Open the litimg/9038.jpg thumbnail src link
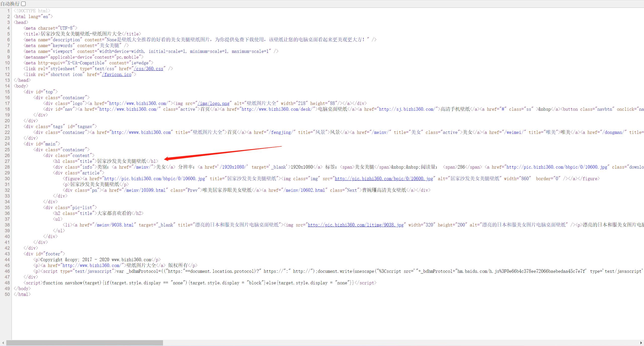 click(x=355, y=225)
